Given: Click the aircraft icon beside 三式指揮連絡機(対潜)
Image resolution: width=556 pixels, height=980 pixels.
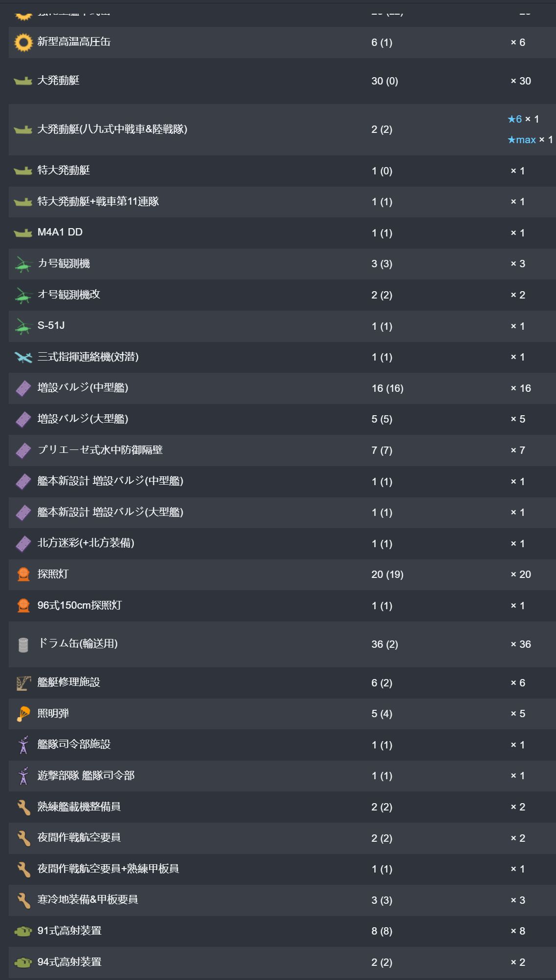Looking at the screenshot, I should [x=23, y=358].
